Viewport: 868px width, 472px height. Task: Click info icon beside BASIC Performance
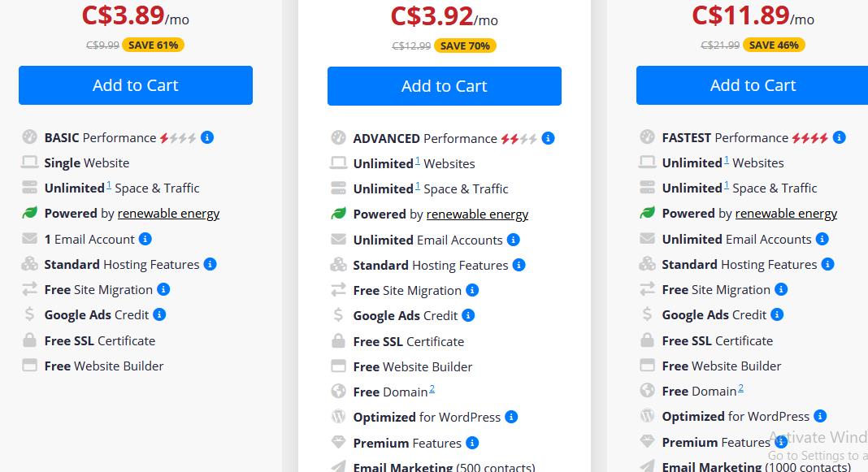[207, 137]
